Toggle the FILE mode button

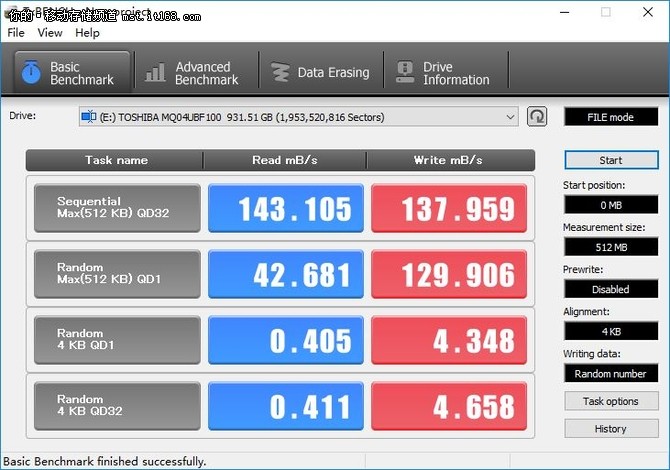(x=611, y=117)
